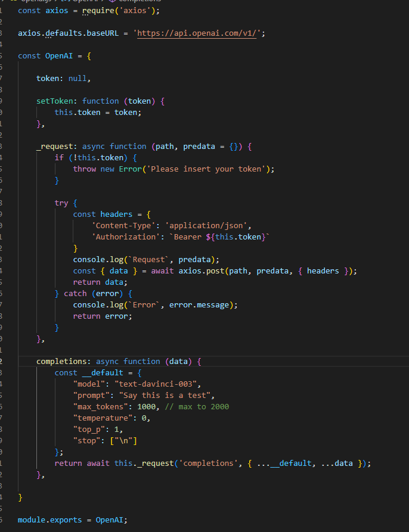Click the __default constant name declaration
The width and height of the screenshot is (409, 532).
[103, 372]
